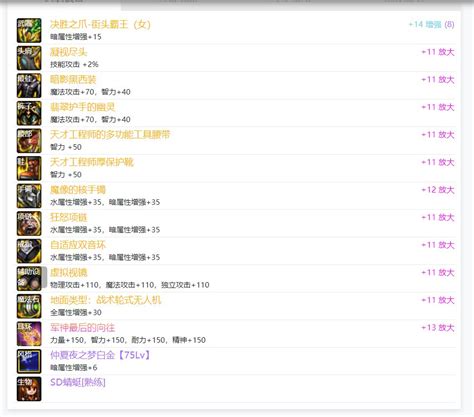Image resolution: width=474 pixels, height=417 pixels.
Task: Click the blue +14 (8) label on weapon row
Action: coord(431,24)
